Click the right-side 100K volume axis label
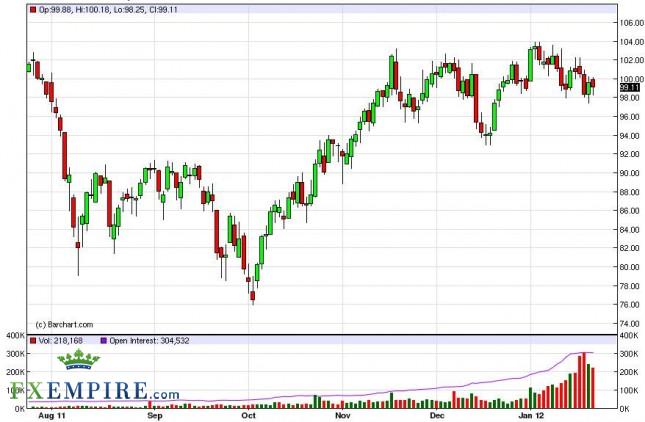Viewport: 645px width, 422px height. coord(629,390)
